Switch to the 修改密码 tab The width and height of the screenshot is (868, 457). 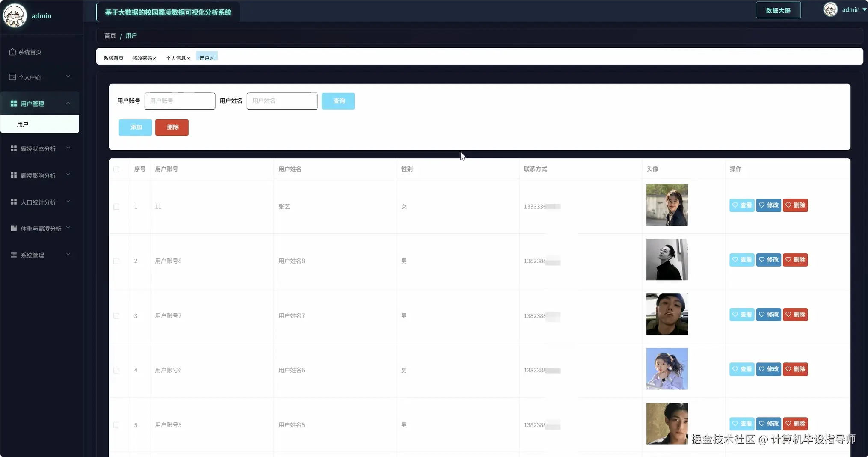(x=142, y=58)
